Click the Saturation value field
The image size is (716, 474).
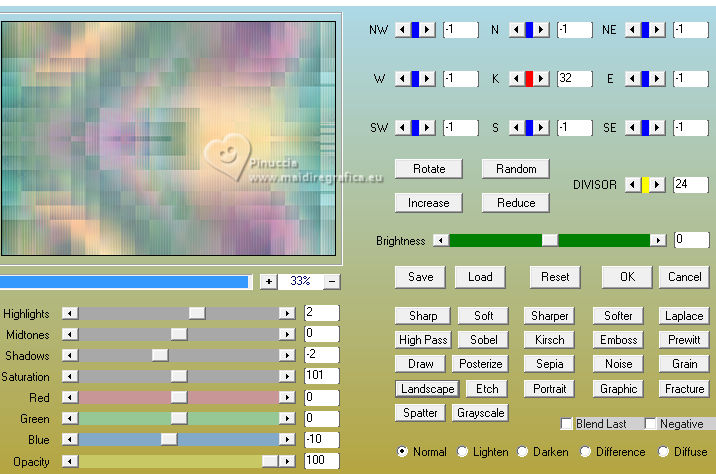pyautogui.click(x=322, y=376)
